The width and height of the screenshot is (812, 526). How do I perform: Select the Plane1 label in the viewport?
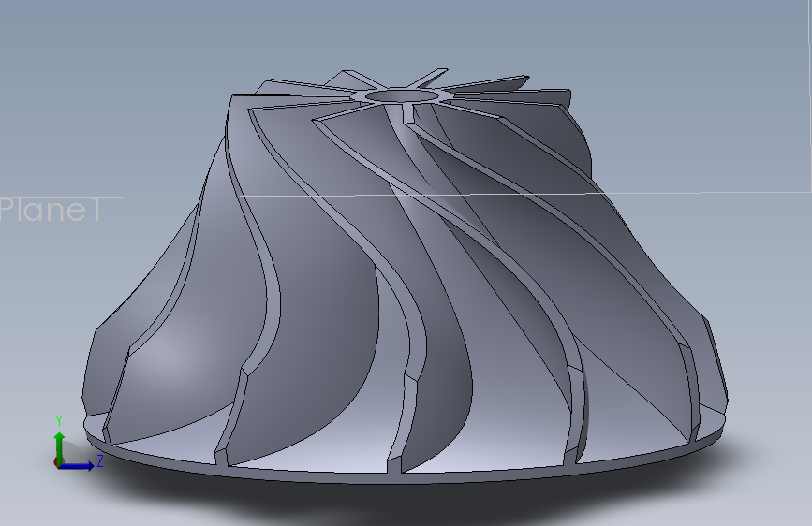pos(51,211)
